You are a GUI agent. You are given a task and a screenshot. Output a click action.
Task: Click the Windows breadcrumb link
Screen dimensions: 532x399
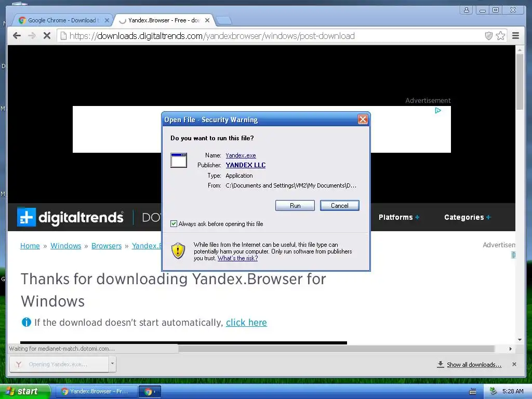pyautogui.click(x=66, y=246)
